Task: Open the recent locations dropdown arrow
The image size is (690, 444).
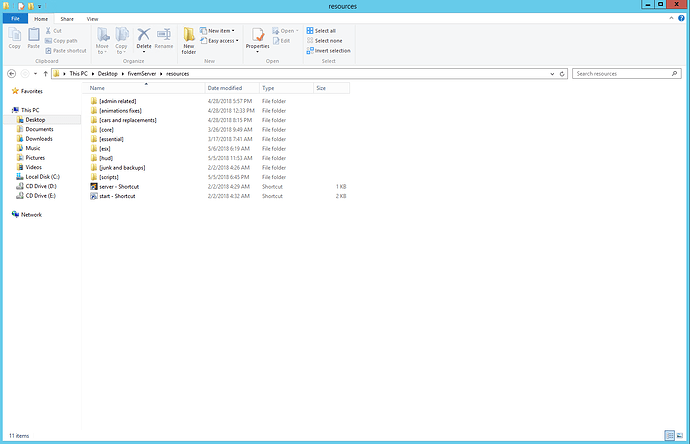Action: point(36,73)
